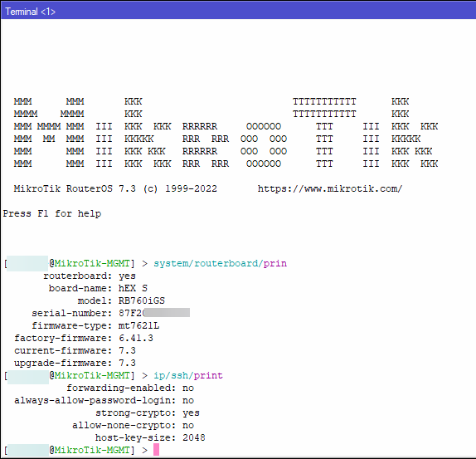Click the https://www.mikrotik.com/ URL text
This screenshot has height=459, width=476.
[330, 189]
